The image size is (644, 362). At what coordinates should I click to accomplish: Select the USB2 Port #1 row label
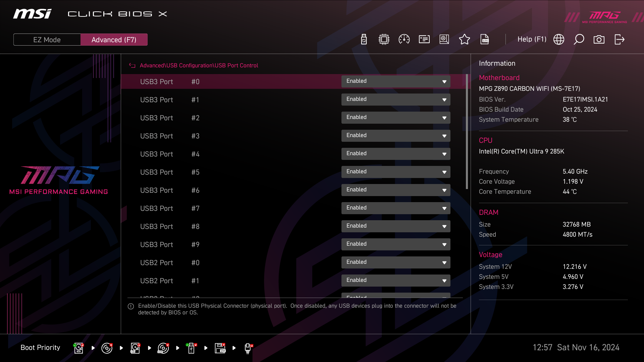pyautogui.click(x=170, y=281)
